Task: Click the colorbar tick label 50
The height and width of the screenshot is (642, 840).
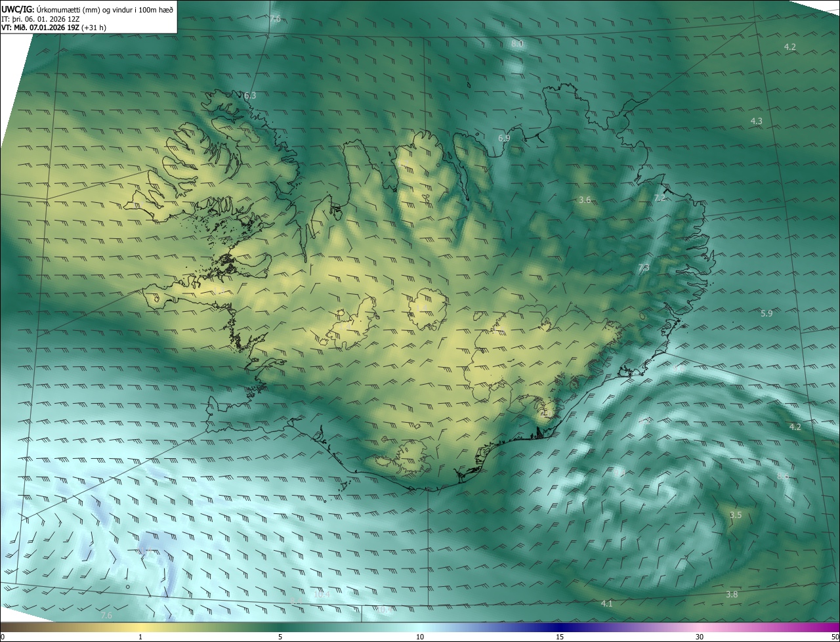Action: 834,637
